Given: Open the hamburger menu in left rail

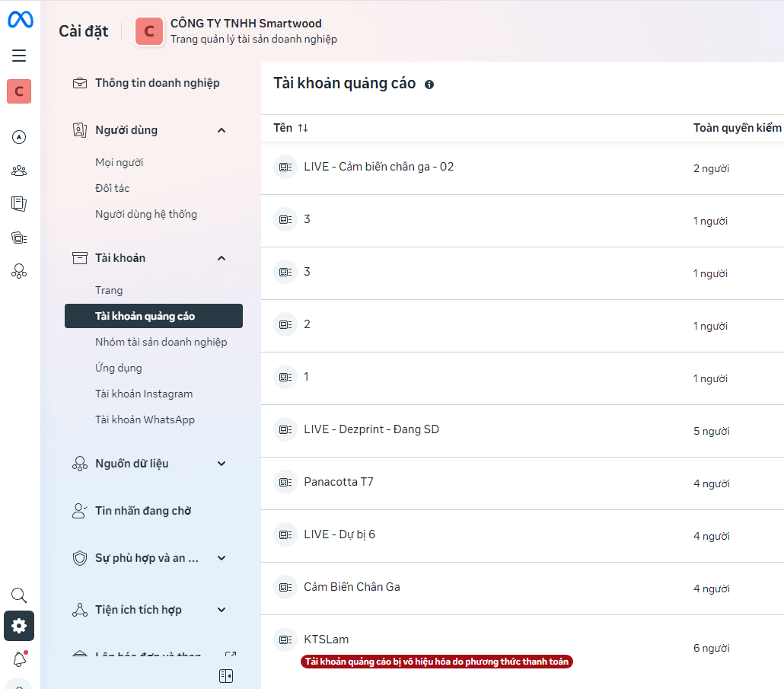Looking at the screenshot, I should 19,56.
